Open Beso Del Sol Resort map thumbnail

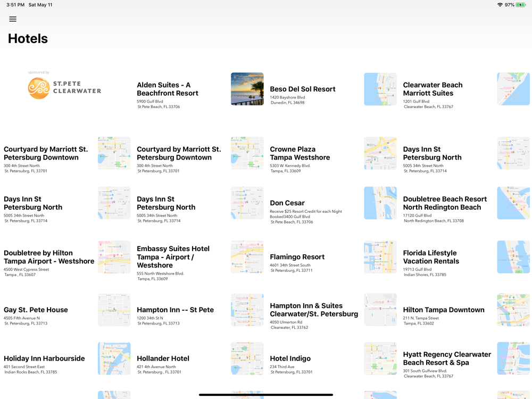(380, 89)
